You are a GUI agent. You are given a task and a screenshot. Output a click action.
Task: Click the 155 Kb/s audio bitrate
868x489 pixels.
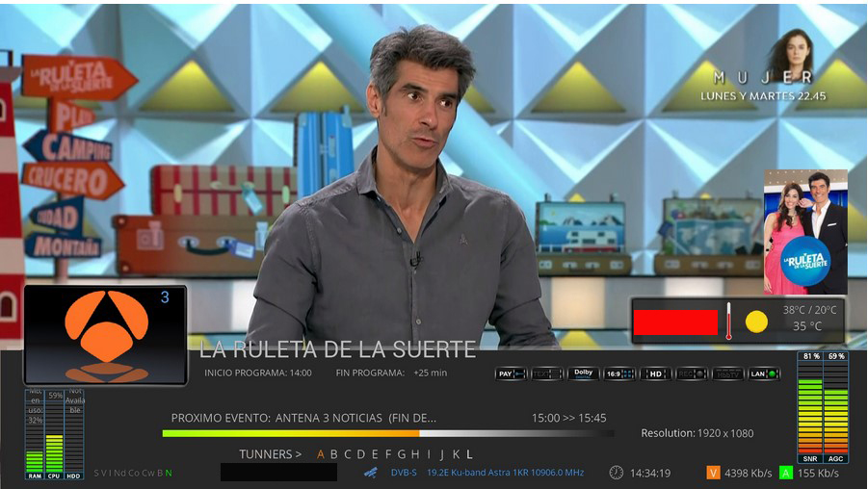818,474
